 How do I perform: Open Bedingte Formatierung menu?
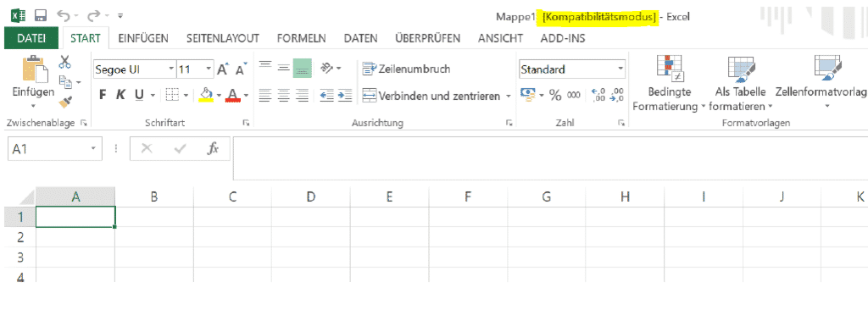click(x=670, y=83)
